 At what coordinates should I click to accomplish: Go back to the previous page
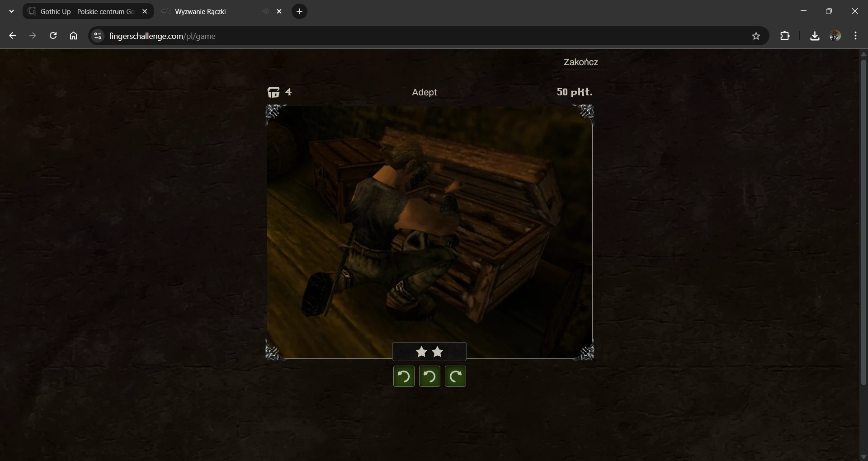(13, 36)
